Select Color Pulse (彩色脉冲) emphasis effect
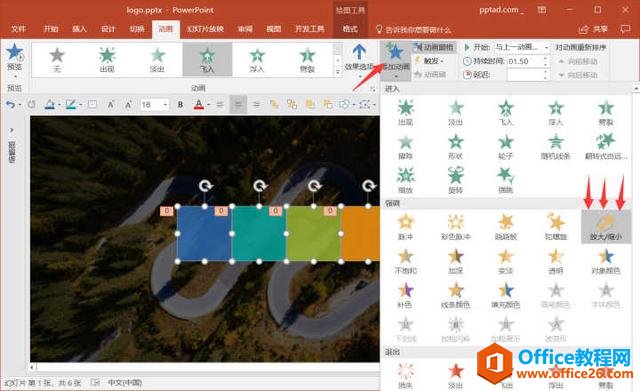Viewport: 640px width, 391px height. pos(456,227)
